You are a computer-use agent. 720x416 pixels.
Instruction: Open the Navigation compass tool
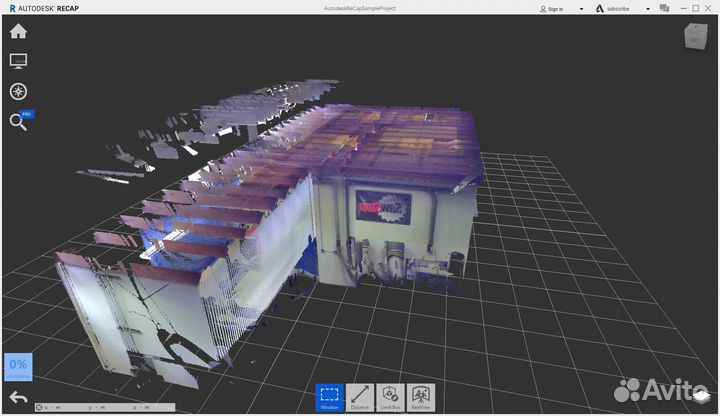click(x=18, y=91)
